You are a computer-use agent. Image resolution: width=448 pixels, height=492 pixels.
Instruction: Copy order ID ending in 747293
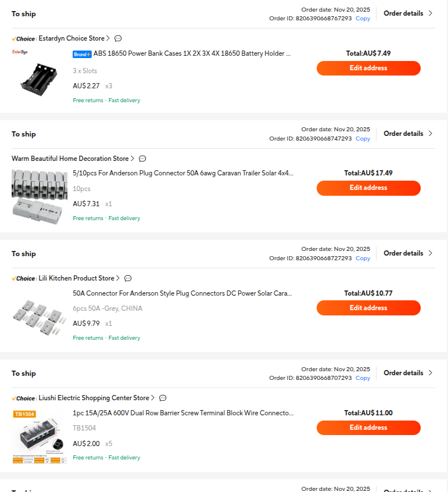tap(363, 139)
